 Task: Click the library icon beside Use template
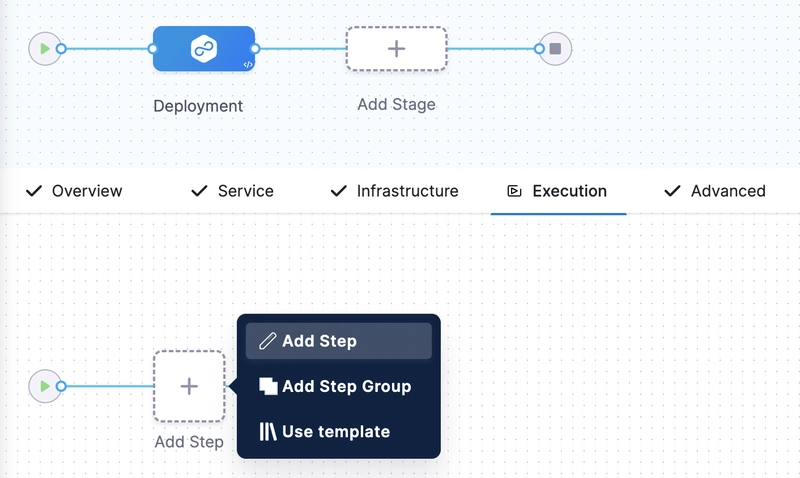[x=268, y=432]
